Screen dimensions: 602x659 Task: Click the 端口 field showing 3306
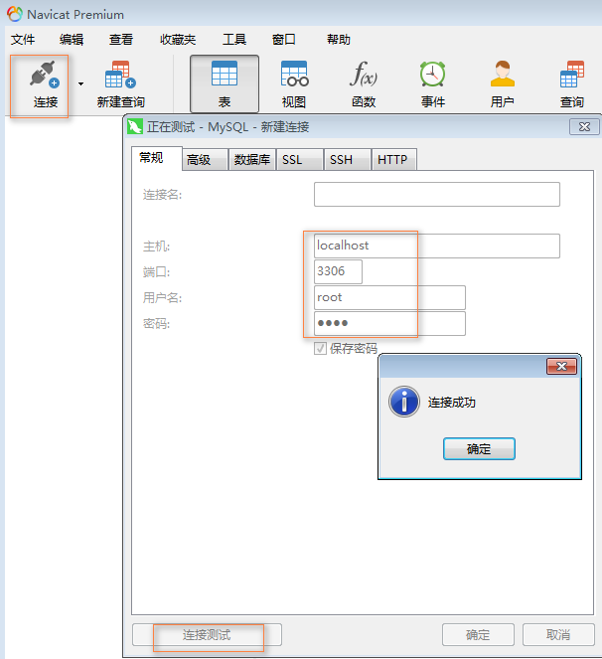338,272
